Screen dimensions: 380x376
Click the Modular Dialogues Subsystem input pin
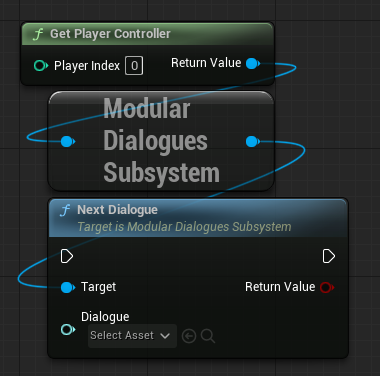68,141
